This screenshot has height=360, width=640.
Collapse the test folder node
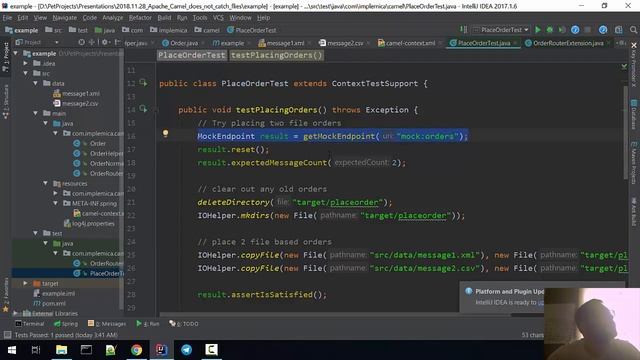pos(36,233)
